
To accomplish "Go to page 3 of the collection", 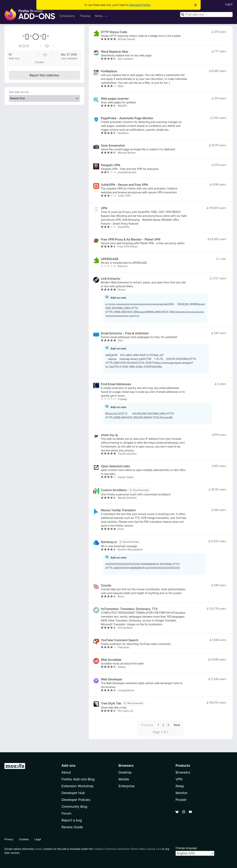I will 168,725.
